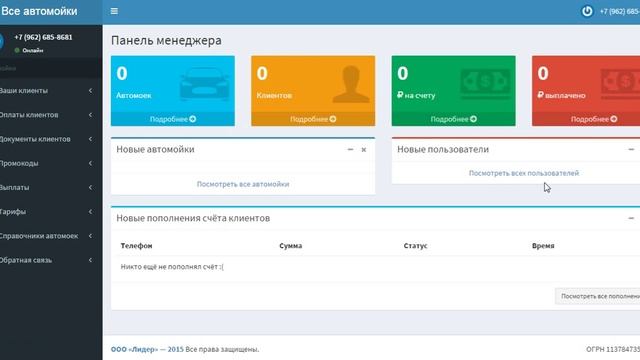The height and width of the screenshot is (360, 640).
Task: Click Посмотреть все автомойки link
Action: point(243,184)
